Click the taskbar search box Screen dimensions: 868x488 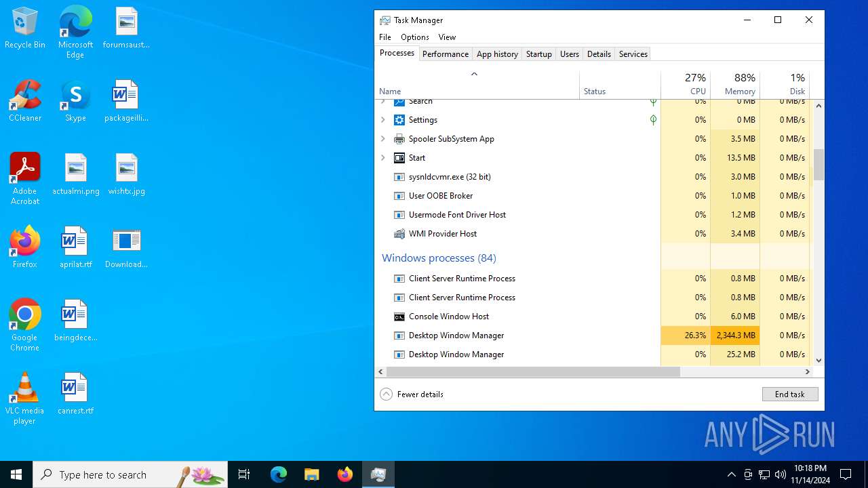(x=130, y=474)
